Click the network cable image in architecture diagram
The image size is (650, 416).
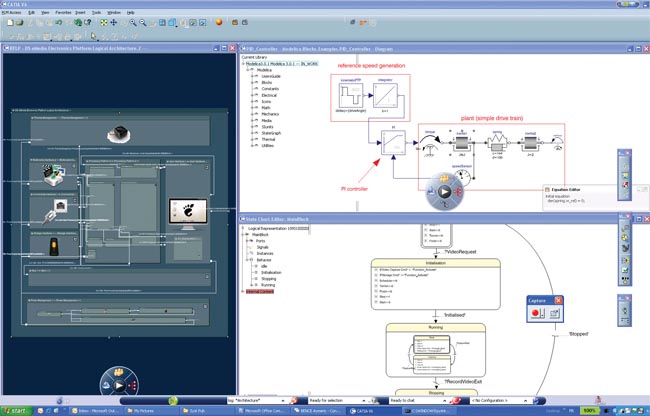[53, 211]
